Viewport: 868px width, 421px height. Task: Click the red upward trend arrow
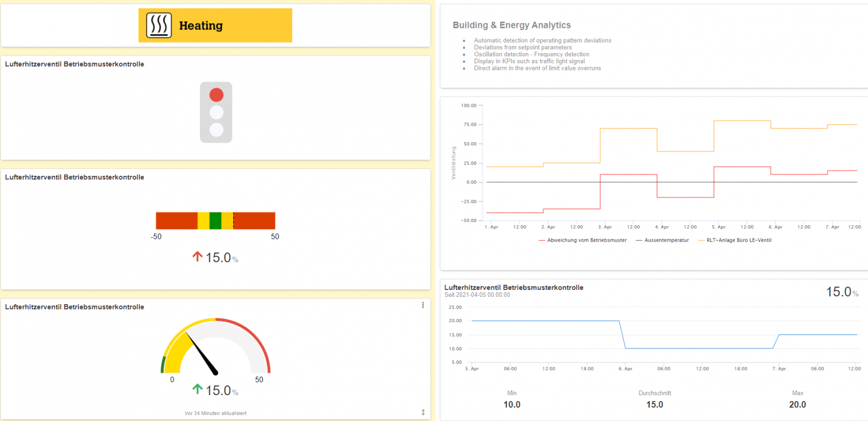tap(197, 256)
